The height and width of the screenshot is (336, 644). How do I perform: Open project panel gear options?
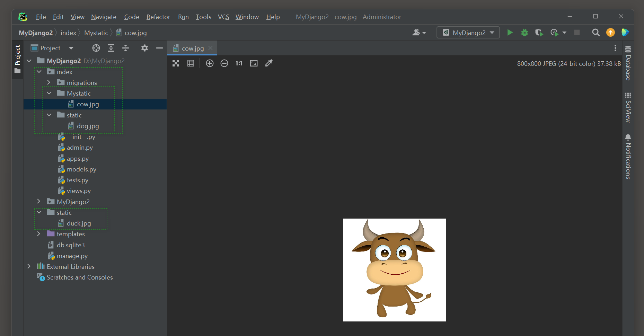[x=144, y=48]
